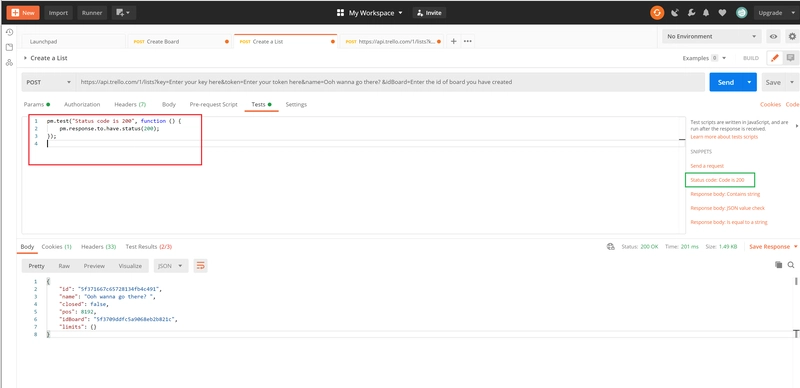This screenshot has height=388, width=800.
Task: Insert the Status code: Code is 200 snippet
Action: (717, 180)
